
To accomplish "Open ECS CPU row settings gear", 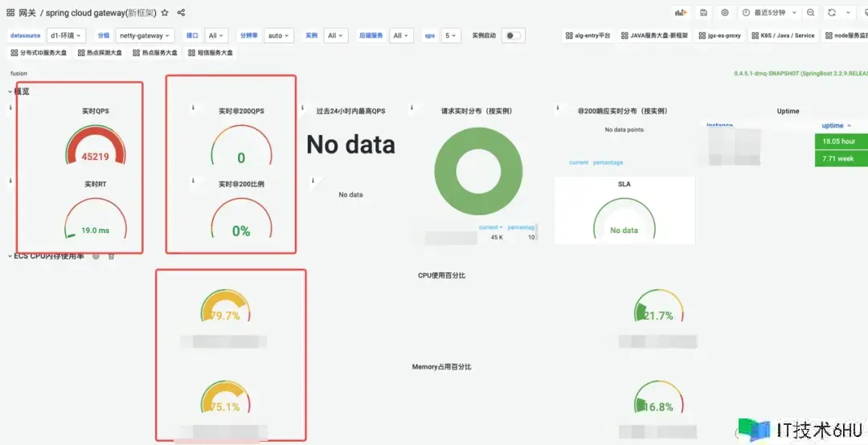I will pos(96,256).
